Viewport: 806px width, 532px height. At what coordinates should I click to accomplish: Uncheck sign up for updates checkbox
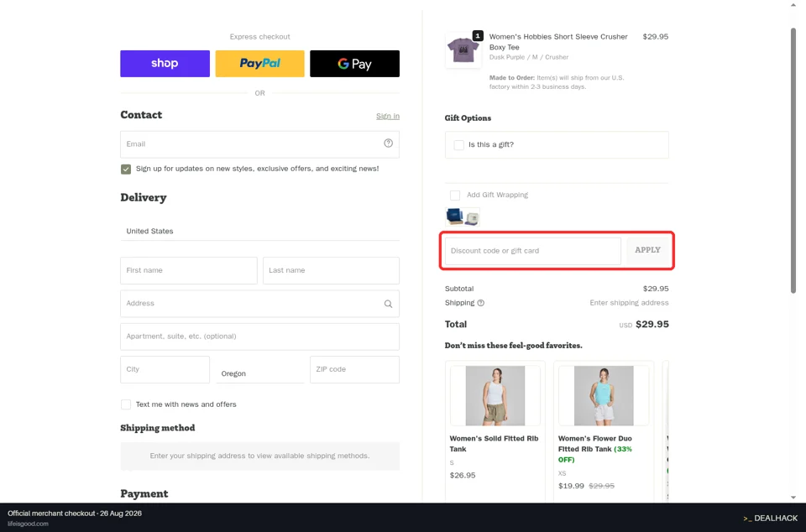tap(126, 169)
